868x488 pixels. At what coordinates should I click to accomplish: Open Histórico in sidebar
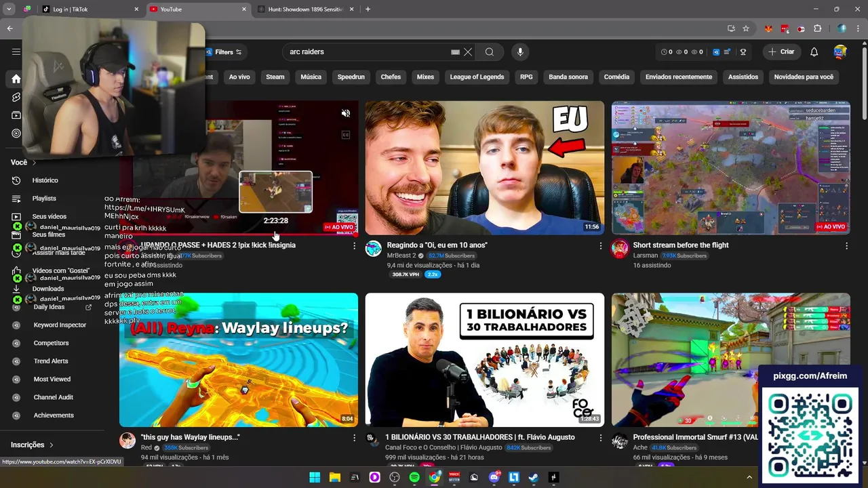[x=45, y=180]
